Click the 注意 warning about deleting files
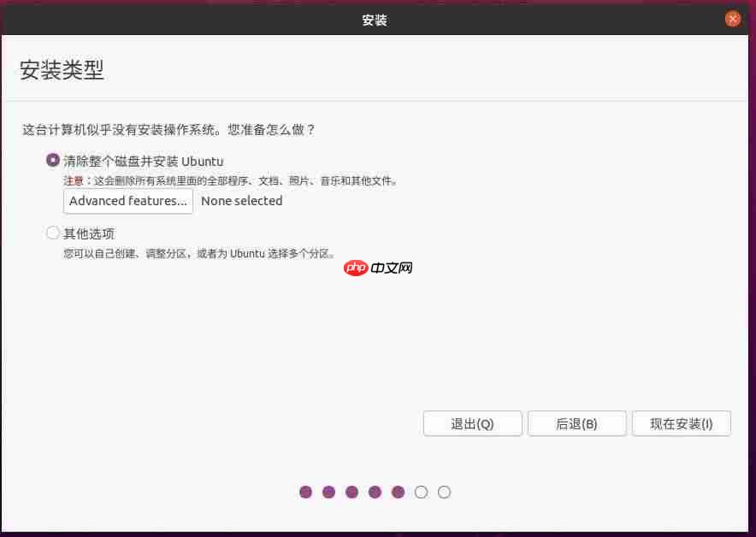Image resolution: width=756 pixels, height=537 pixels. pos(230,181)
